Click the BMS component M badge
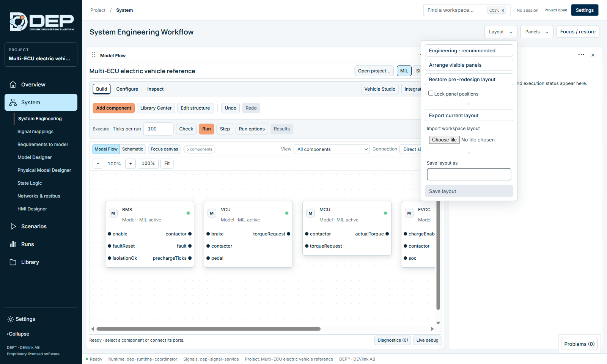Screen dimensions: 607x364 [x=113, y=213]
